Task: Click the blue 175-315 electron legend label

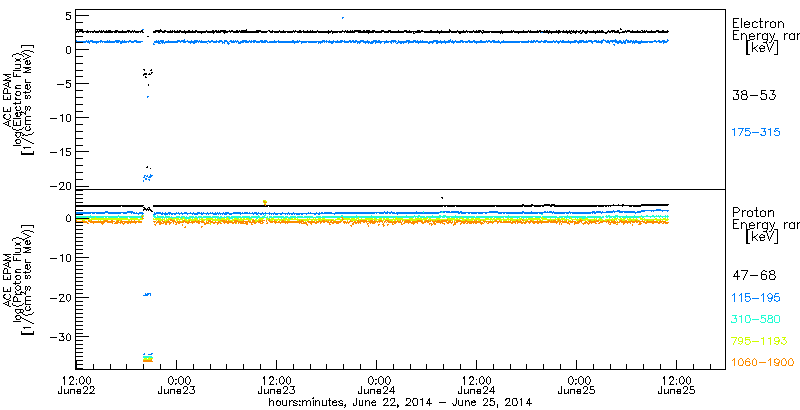Action: click(x=756, y=133)
